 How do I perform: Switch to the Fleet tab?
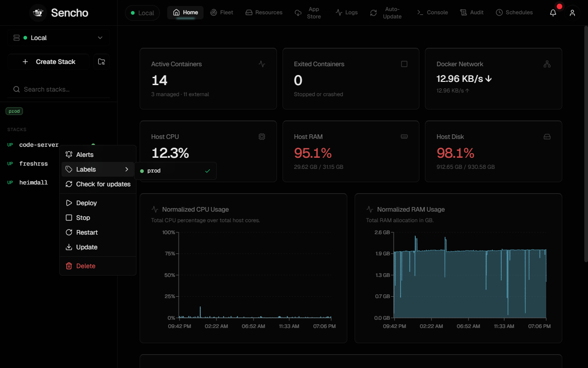(x=222, y=12)
